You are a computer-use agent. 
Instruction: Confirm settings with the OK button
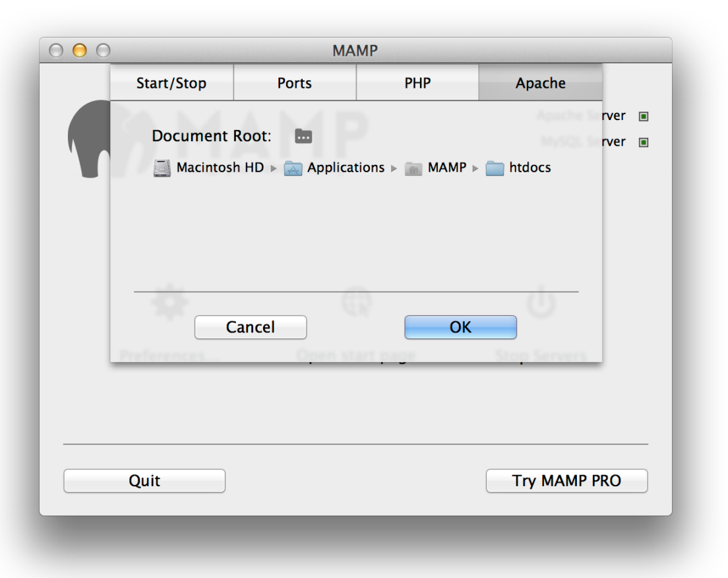click(x=460, y=327)
